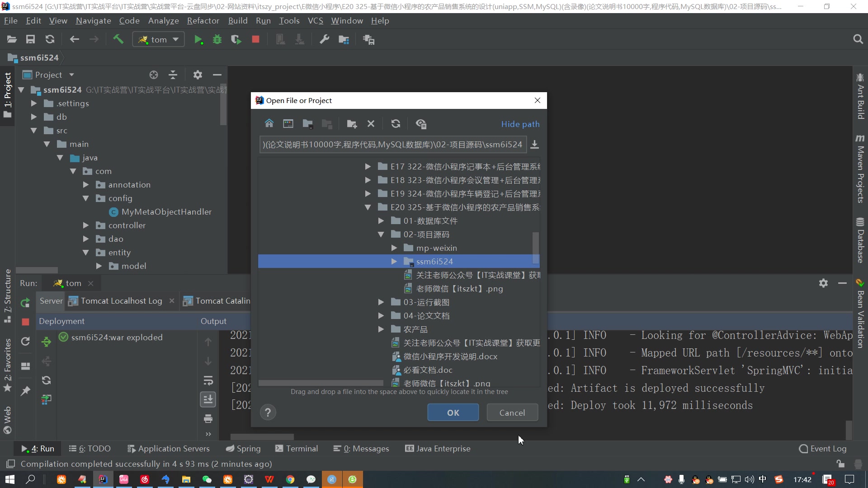This screenshot has width=868, height=488.
Task: Stop the running process in toolbar
Action: [255, 40]
